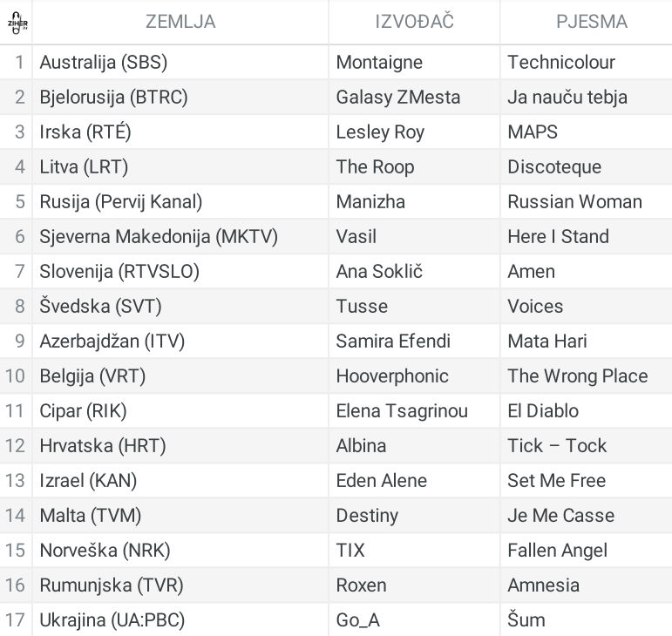Click the song Voices
The height and width of the screenshot is (636, 672).
535,306
